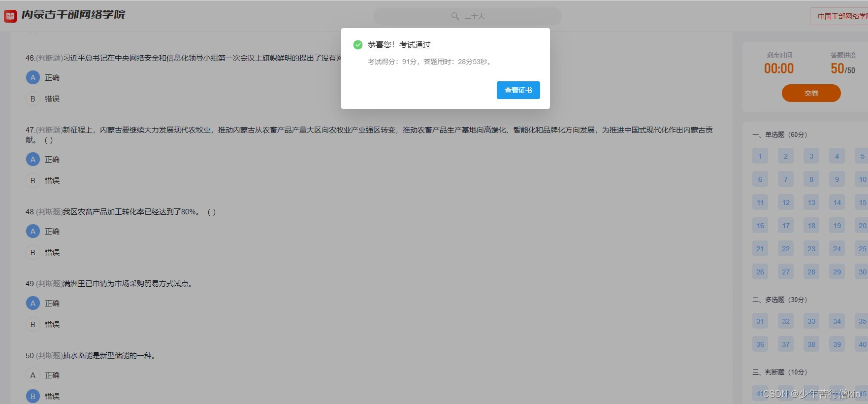Jump to question 2 in answer sheet
The image size is (868, 404).
786,156
